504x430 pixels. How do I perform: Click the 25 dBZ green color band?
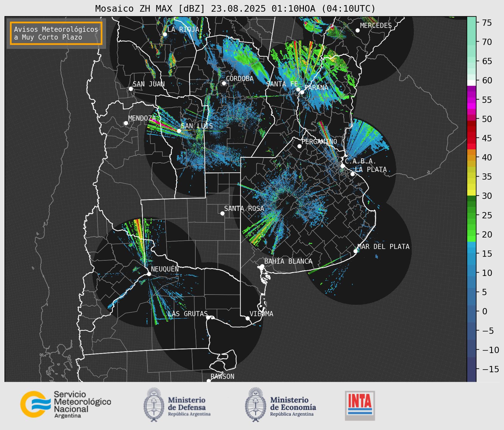tap(471, 215)
